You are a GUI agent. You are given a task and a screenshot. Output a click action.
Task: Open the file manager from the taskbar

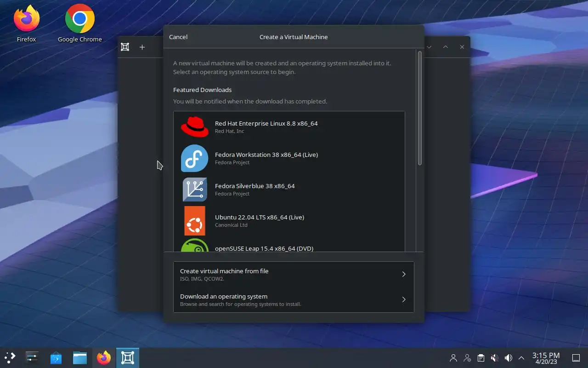pos(80,358)
